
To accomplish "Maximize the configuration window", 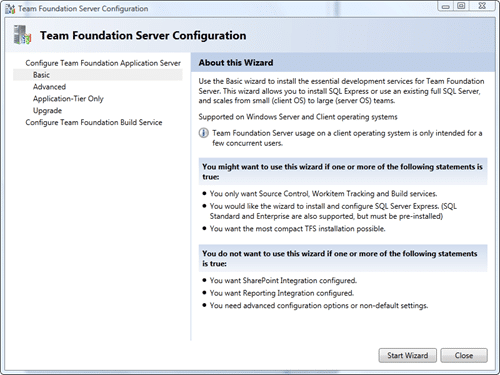I will (461, 6).
